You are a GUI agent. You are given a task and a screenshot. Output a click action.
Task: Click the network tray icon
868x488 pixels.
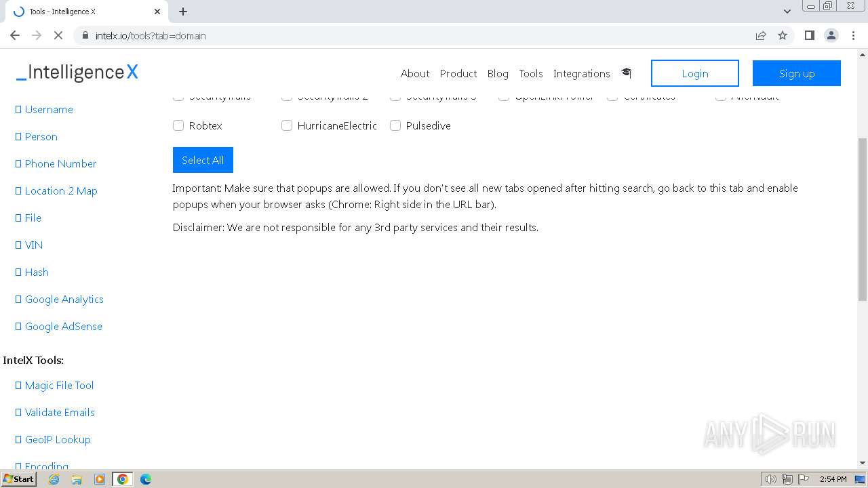click(787, 479)
